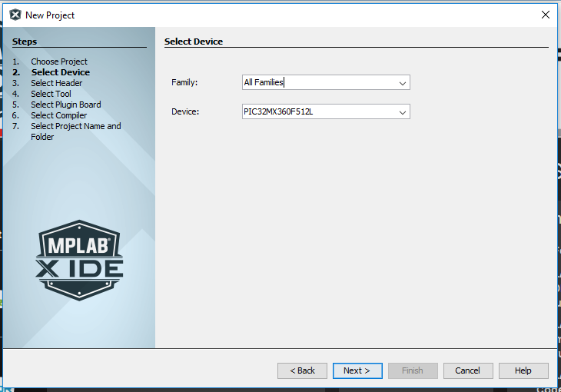Proceed with the Next > button

[357, 370]
